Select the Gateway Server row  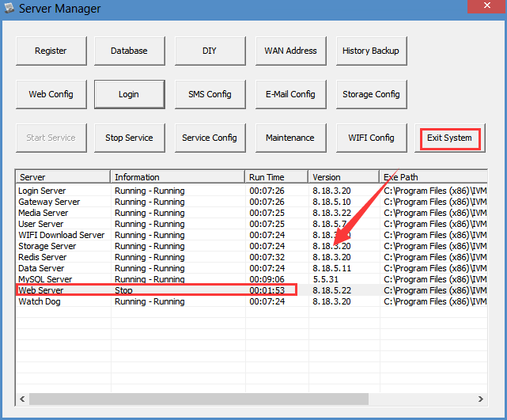pyautogui.click(x=252, y=202)
